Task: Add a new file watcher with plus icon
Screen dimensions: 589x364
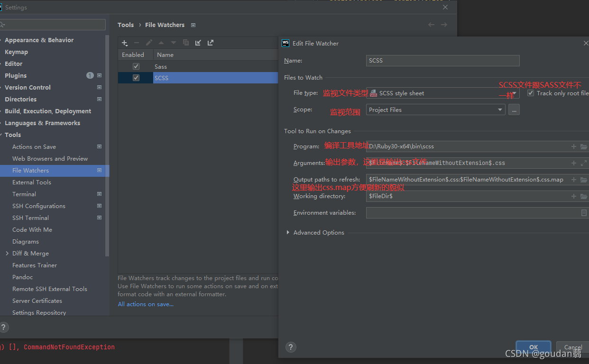Action: click(125, 43)
